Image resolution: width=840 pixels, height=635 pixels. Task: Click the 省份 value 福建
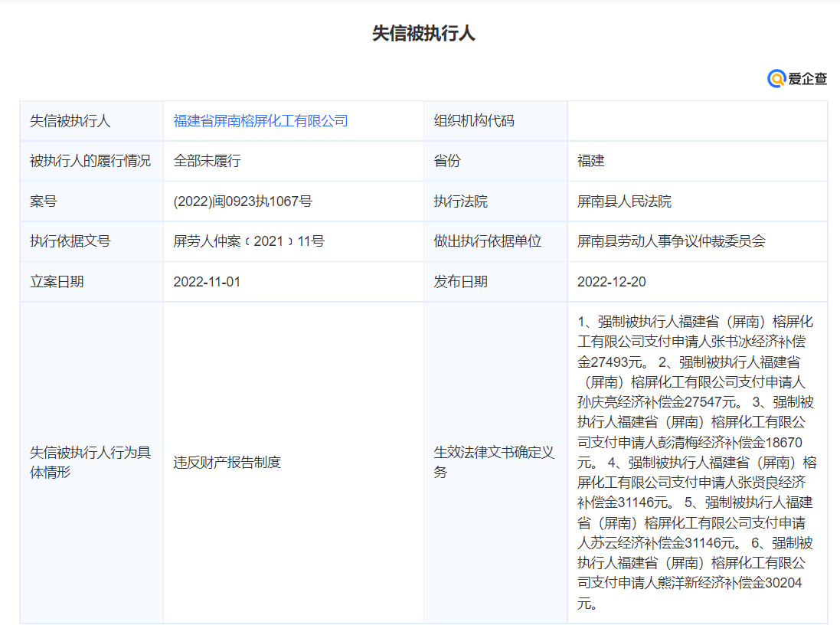tap(590, 161)
